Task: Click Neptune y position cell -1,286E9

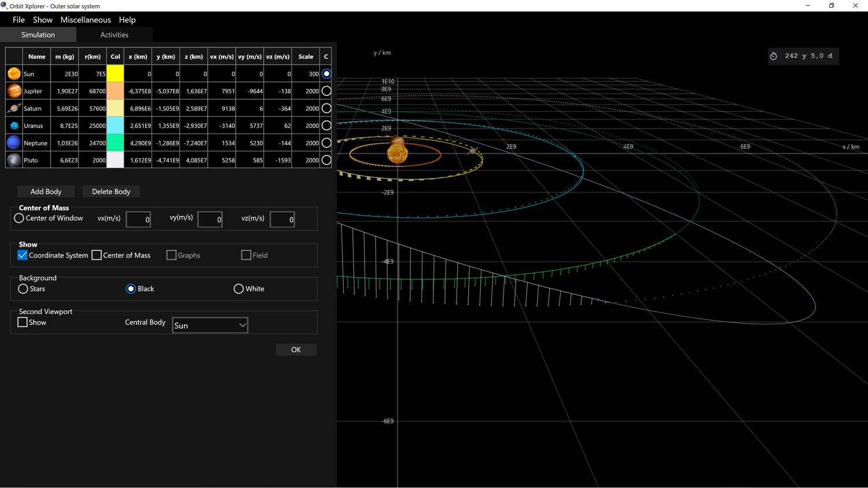Action: (x=166, y=143)
